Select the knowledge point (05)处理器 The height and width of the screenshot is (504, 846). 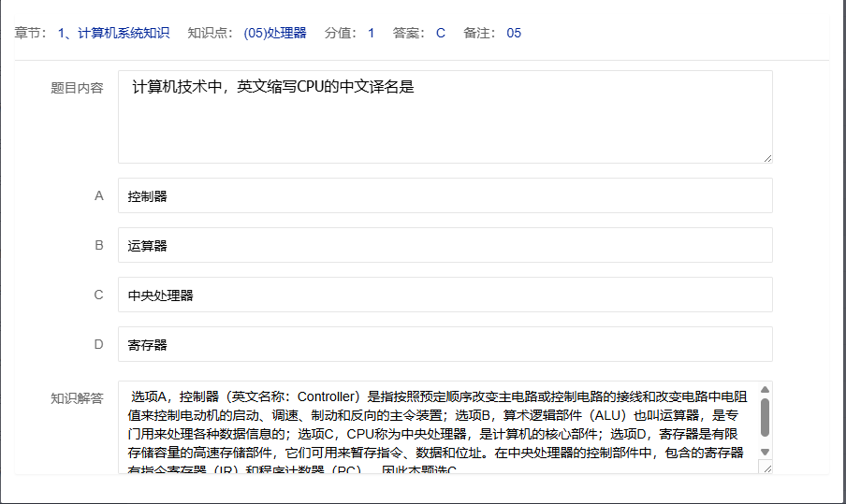click(274, 33)
